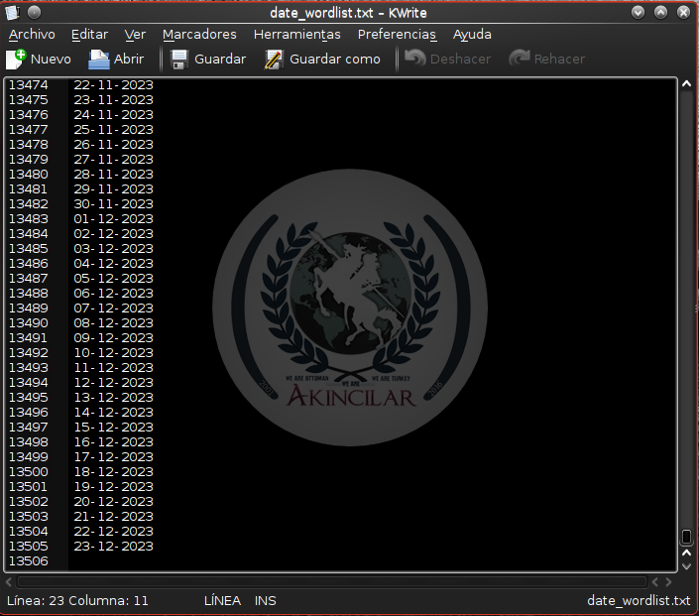Viewport: 699px width, 616px height.
Task: Click LÍNEA selection mode in status bar
Action: (222, 601)
